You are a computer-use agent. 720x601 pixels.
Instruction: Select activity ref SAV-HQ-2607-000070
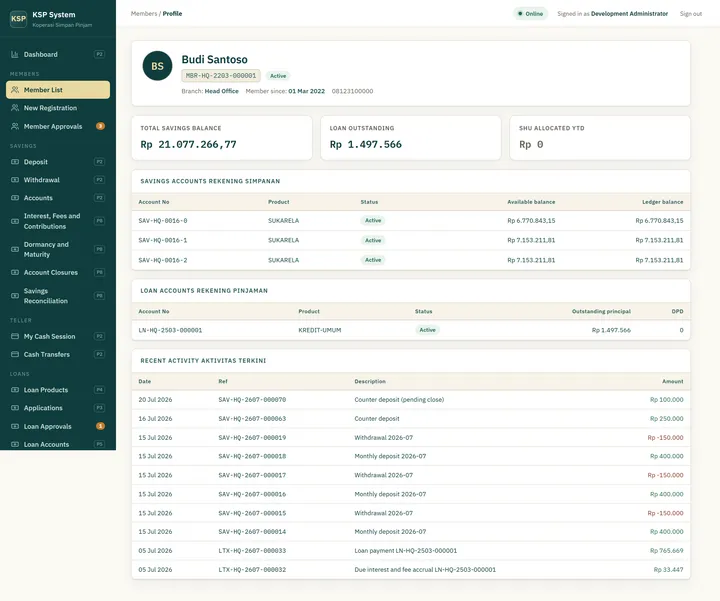click(252, 400)
